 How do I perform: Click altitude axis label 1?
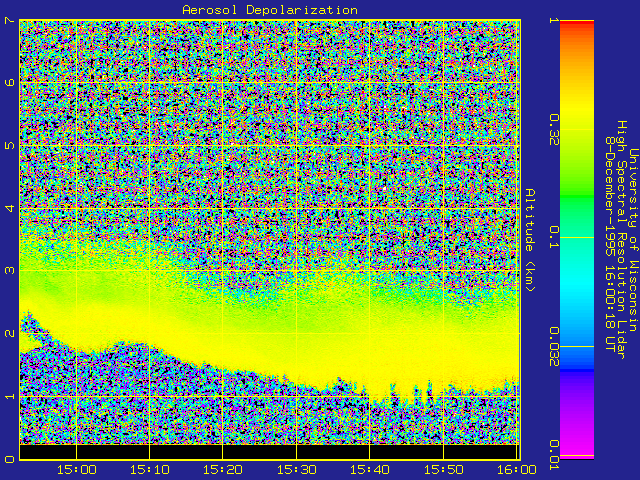tap(9, 396)
